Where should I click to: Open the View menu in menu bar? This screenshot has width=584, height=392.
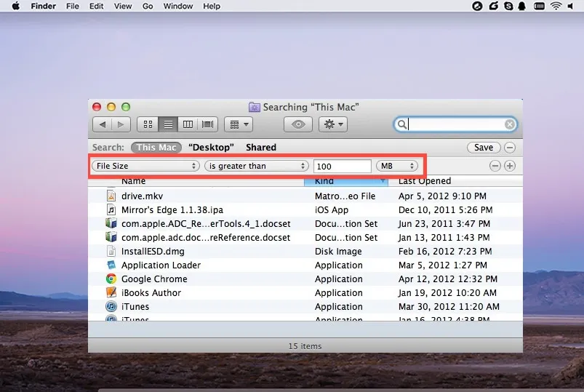coord(123,6)
